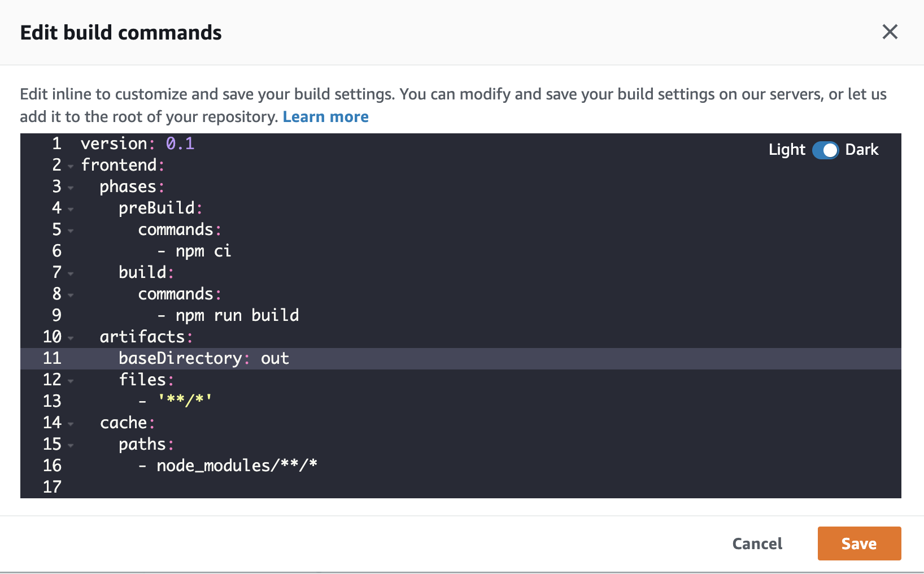
Task: Collapse the cache block on line 14
Action: 71,424
